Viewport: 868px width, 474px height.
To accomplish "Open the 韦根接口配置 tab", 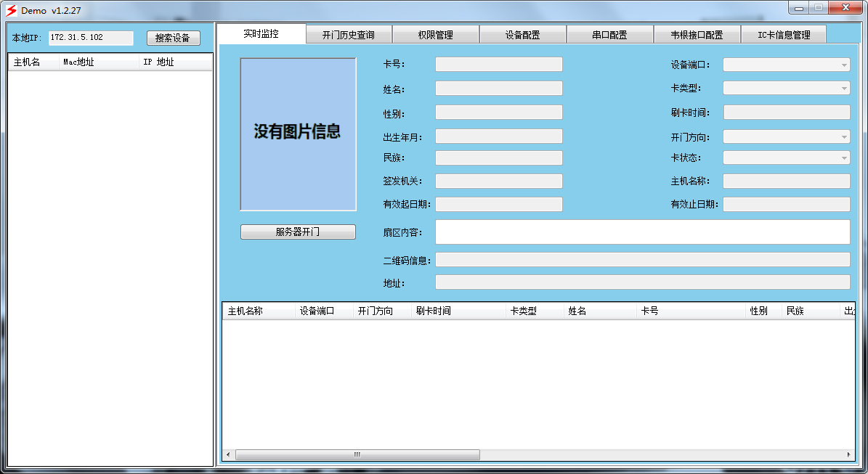I will point(697,35).
